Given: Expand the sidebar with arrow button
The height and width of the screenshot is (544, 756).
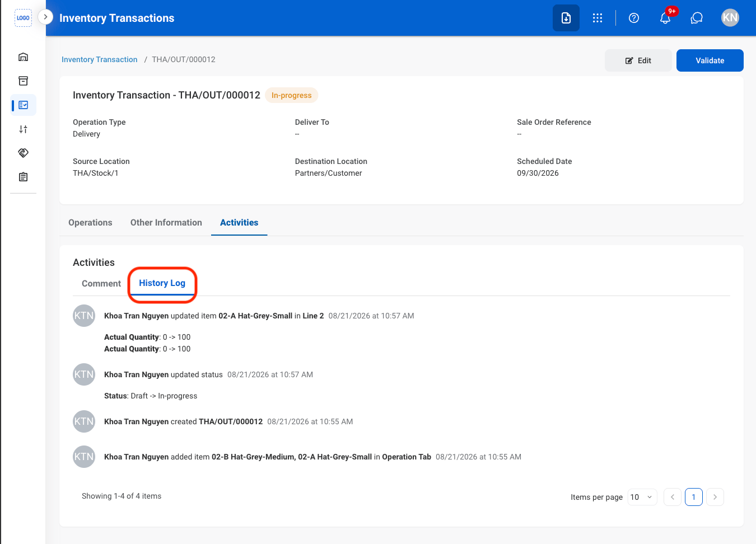Looking at the screenshot, I should click(x=45, y=17).
